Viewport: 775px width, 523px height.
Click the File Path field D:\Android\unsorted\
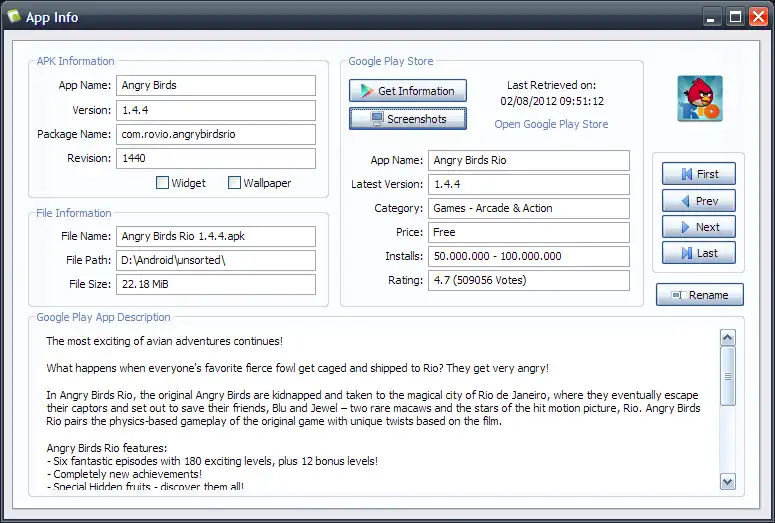coord(216,260)
